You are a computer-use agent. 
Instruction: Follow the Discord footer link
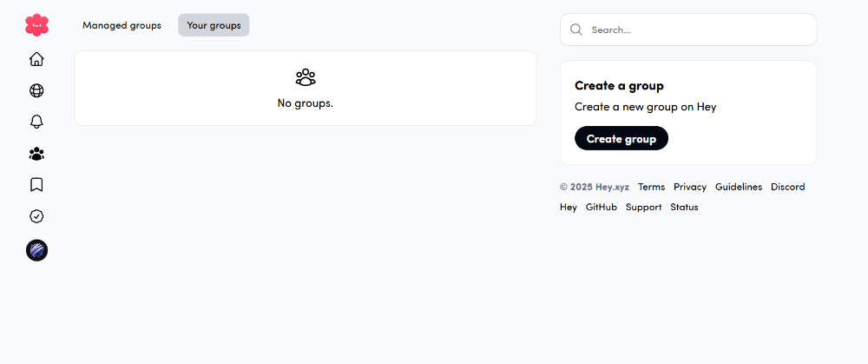[x=787, y=187]
